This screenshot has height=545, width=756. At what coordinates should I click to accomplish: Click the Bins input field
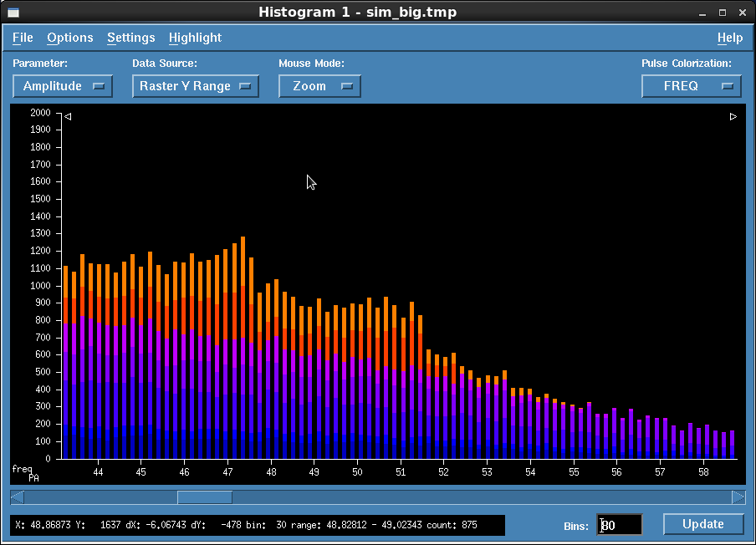click(620, 525)
